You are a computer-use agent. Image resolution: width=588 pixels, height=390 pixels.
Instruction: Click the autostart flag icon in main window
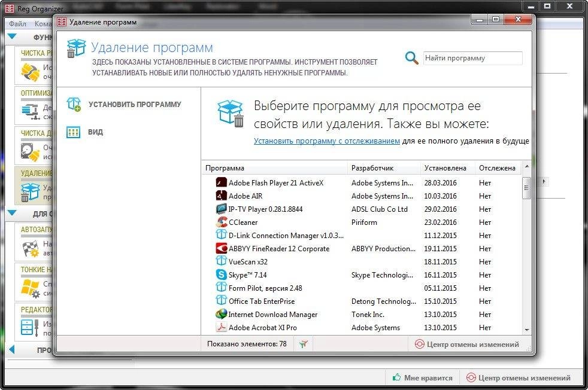[31, 248]
